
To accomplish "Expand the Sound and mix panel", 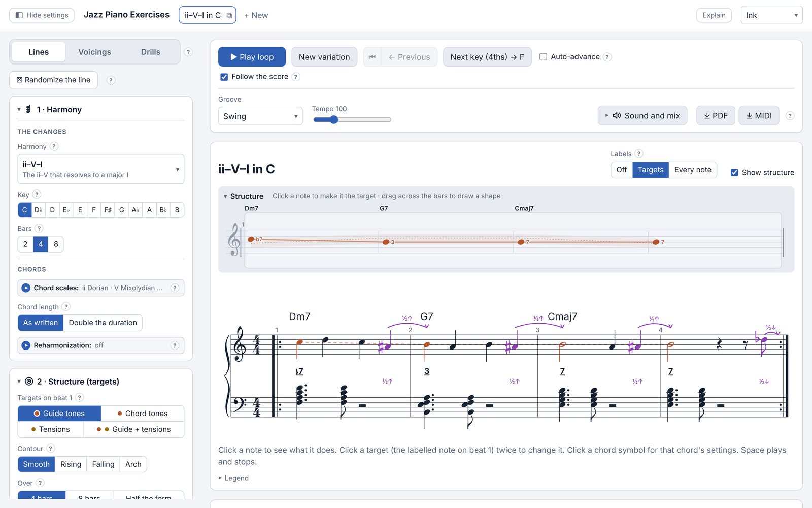I will click(642, 116).
